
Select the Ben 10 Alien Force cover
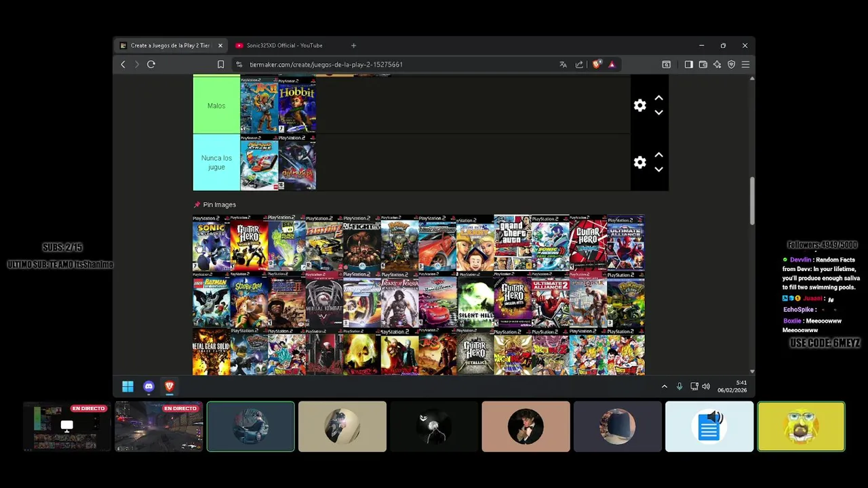(287, 243)
